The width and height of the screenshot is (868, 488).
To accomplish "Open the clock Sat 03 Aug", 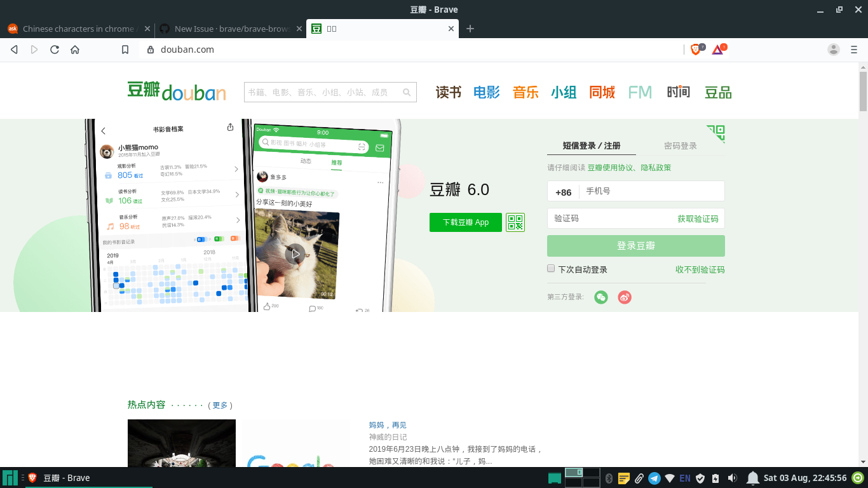I will point(805,478).
